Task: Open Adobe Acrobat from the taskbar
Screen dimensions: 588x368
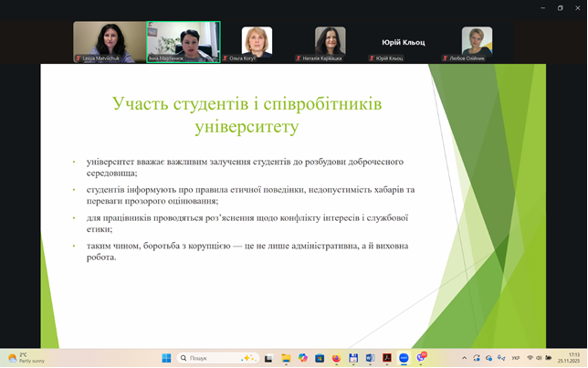Action: point(387,358)
